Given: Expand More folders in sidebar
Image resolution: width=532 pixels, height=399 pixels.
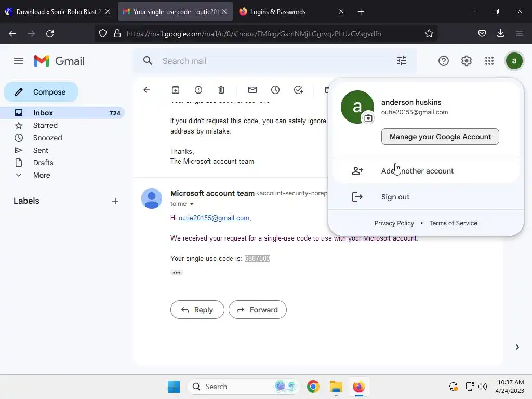Looking at the screenshot, I should tap(42, 176).
